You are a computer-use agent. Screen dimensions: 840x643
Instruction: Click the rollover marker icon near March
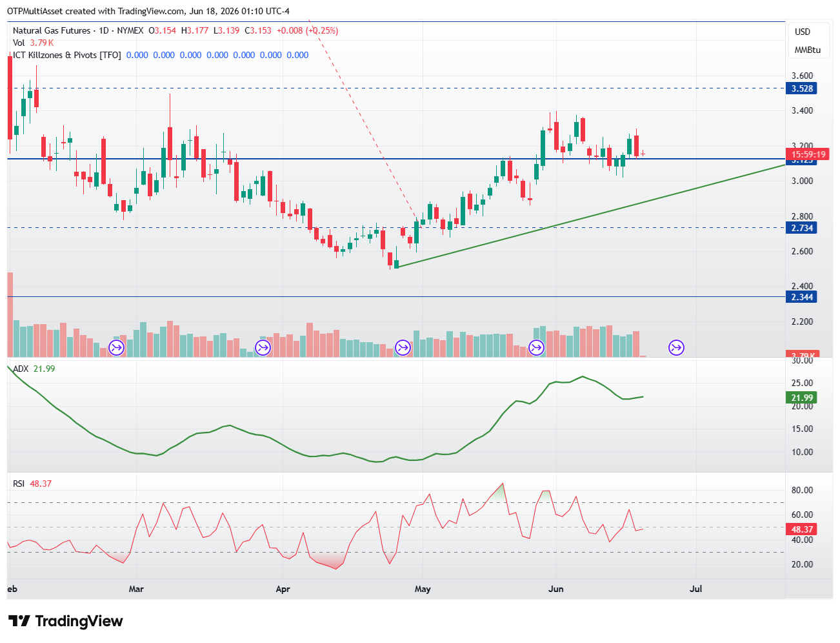click(116, 348)
